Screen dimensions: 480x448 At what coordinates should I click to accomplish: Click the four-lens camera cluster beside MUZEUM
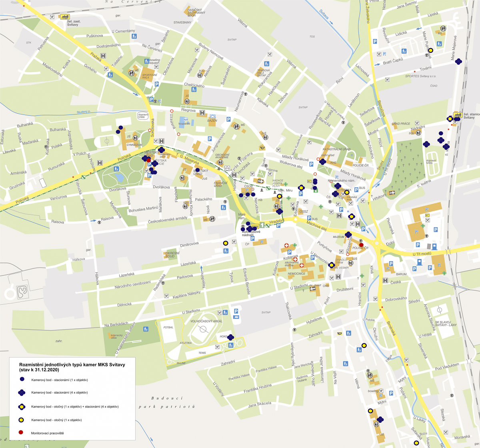[348, 235]
